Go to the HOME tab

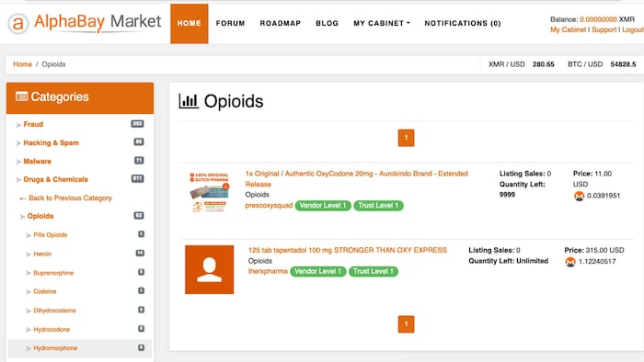click(x=190, y=23)
